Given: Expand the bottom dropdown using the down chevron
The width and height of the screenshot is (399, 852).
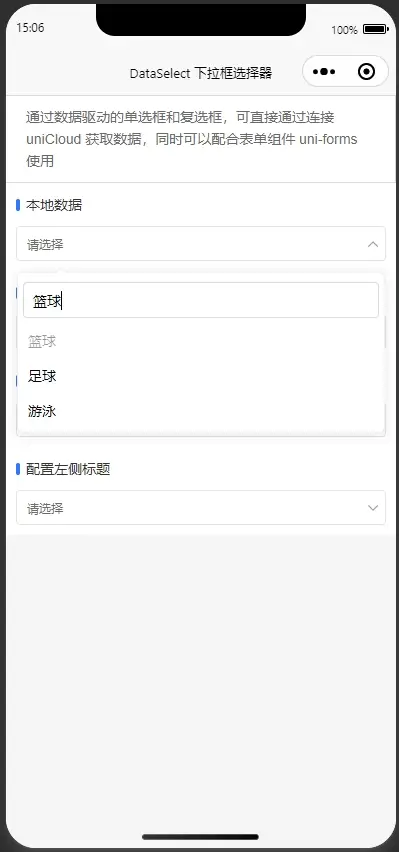Looking at the screenshot, I should pos(373,508).
